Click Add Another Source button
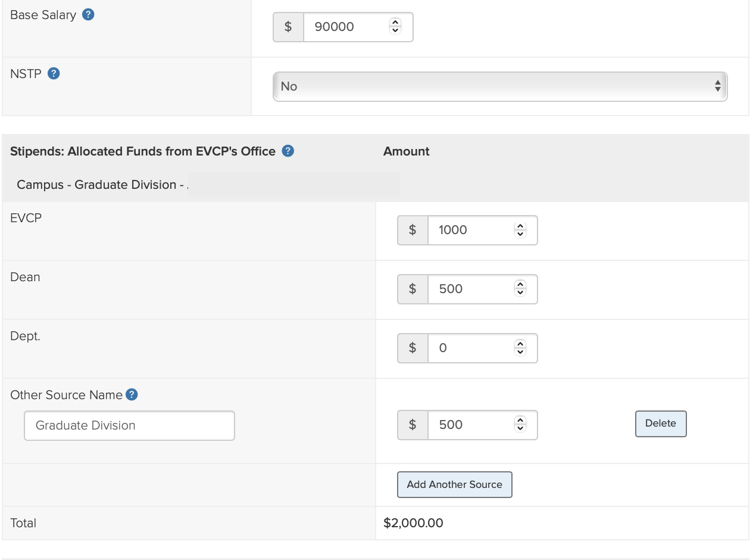This screenshot has height=560, width=756. [x=454, y=484]
